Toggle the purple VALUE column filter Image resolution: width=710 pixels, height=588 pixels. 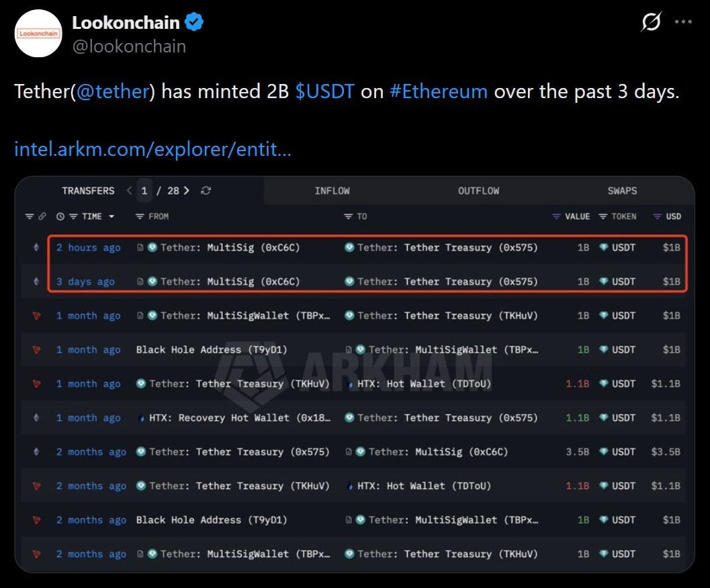pos(556,216)
